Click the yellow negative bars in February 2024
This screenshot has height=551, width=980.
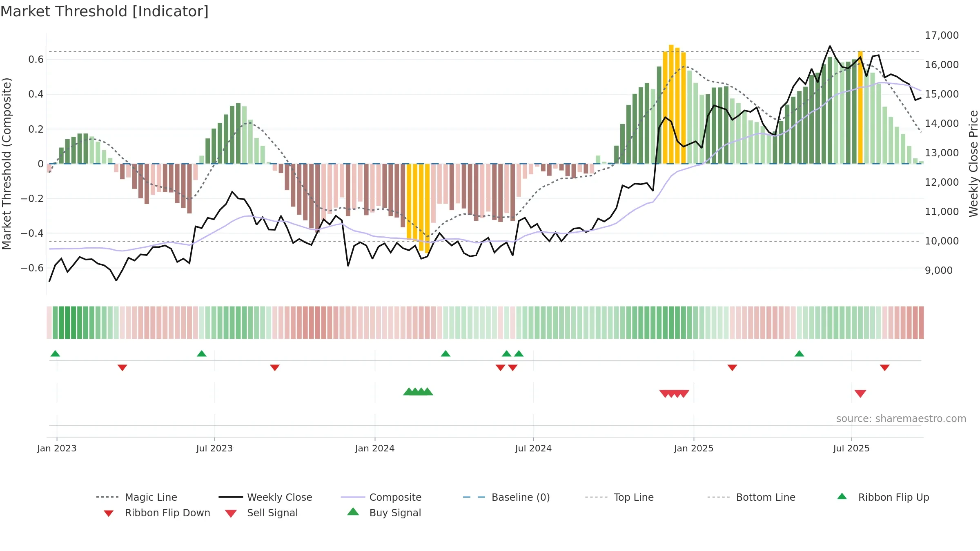[x=418, y=208]
